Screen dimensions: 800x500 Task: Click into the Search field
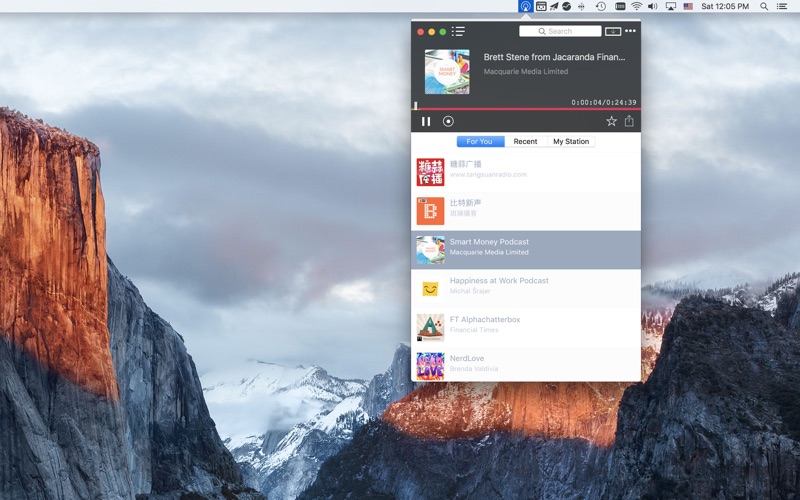pyautogui.click(x=560, y=31)
